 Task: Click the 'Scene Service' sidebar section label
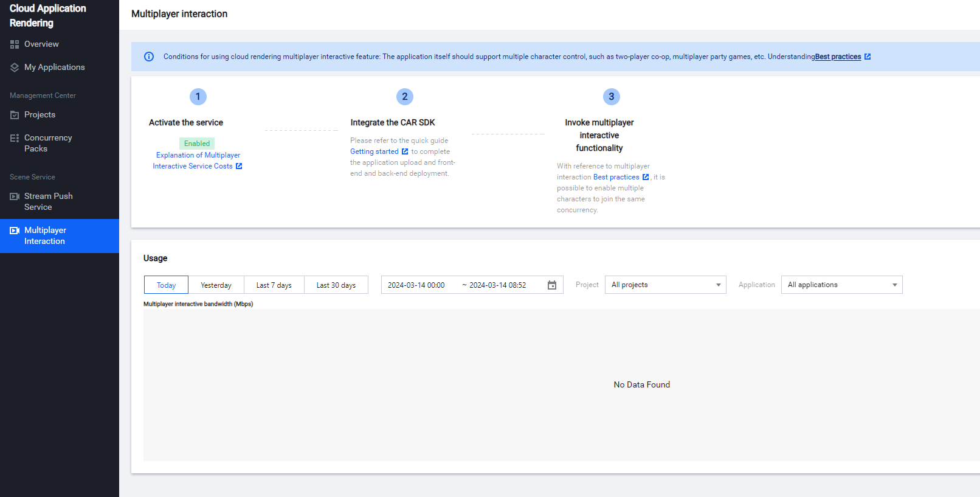pyautogui.click(x=32, y=177)
